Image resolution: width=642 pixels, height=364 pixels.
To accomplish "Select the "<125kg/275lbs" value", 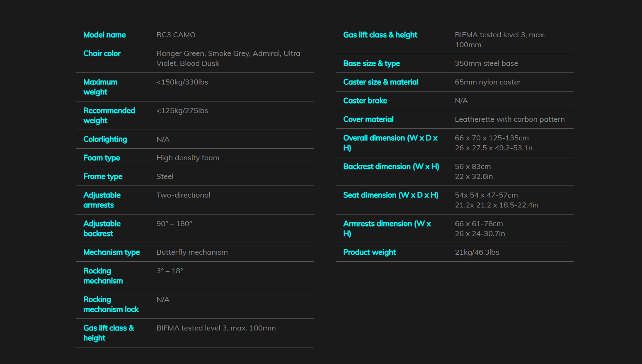I will coord(182,111).
